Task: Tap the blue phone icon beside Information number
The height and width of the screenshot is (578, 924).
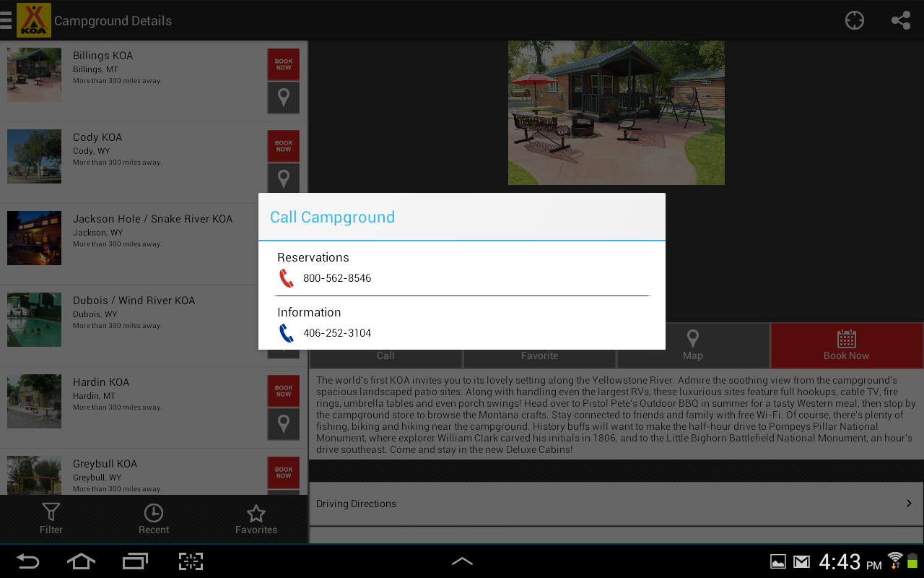Action: click(286, 333)
